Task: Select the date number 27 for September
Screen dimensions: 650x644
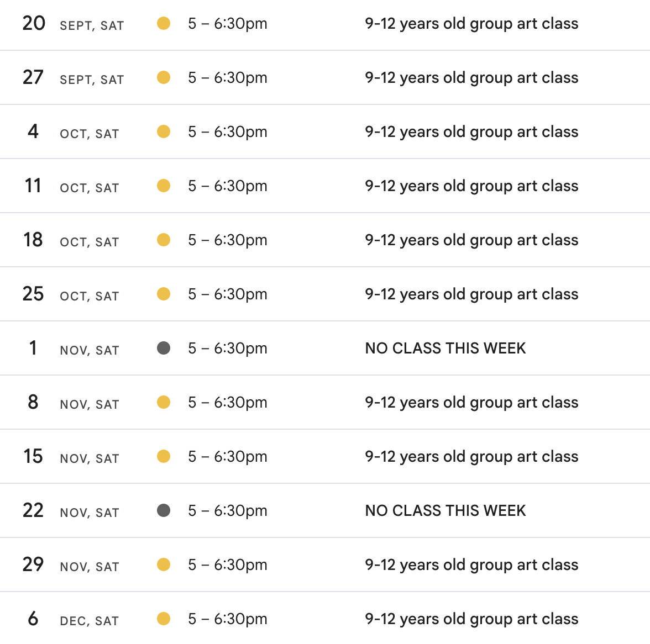Action: coord(33,77)
